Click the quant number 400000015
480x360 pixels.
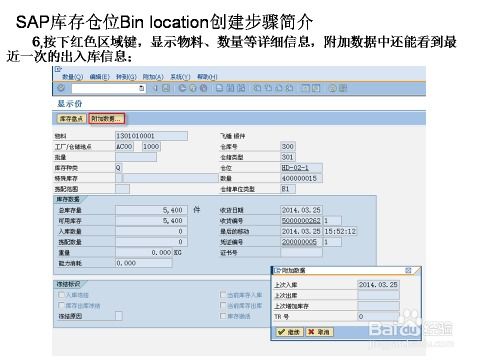click(301, 178)
